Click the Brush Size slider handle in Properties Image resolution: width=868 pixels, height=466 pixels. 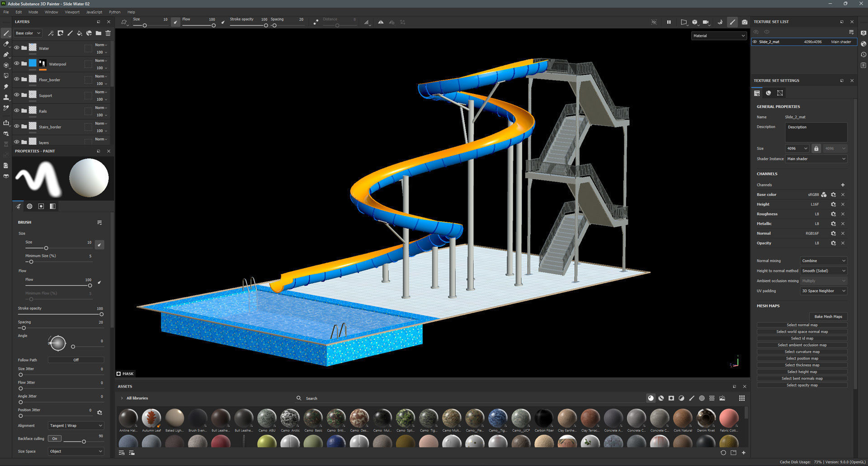(46, 248)
